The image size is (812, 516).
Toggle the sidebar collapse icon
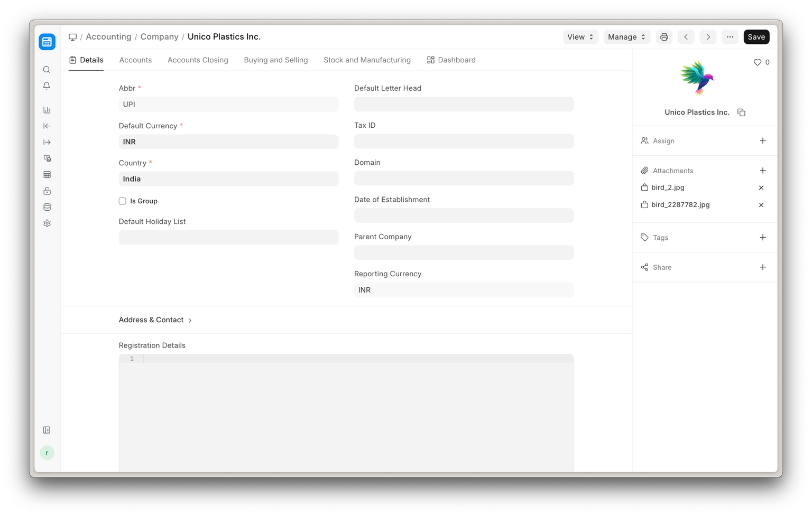click(x=47, y=430)
